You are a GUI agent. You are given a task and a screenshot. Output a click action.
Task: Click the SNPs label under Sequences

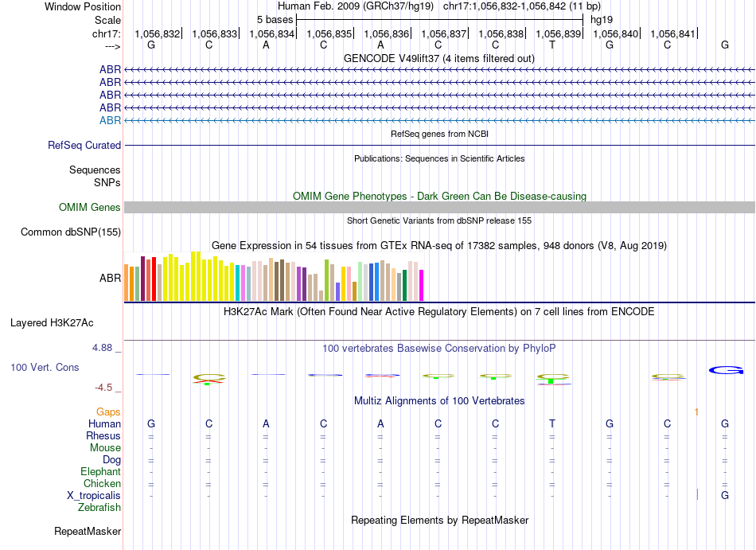(107, 183)
